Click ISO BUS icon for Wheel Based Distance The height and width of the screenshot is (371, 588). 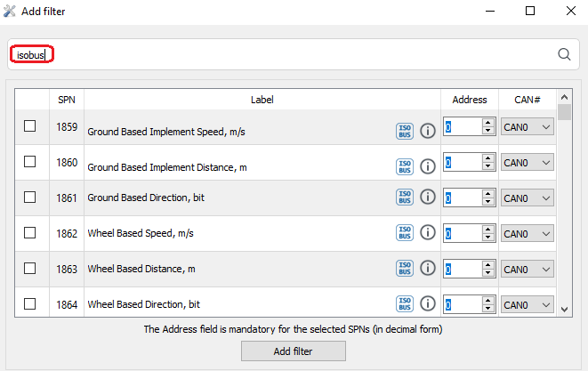coord(405,269)
